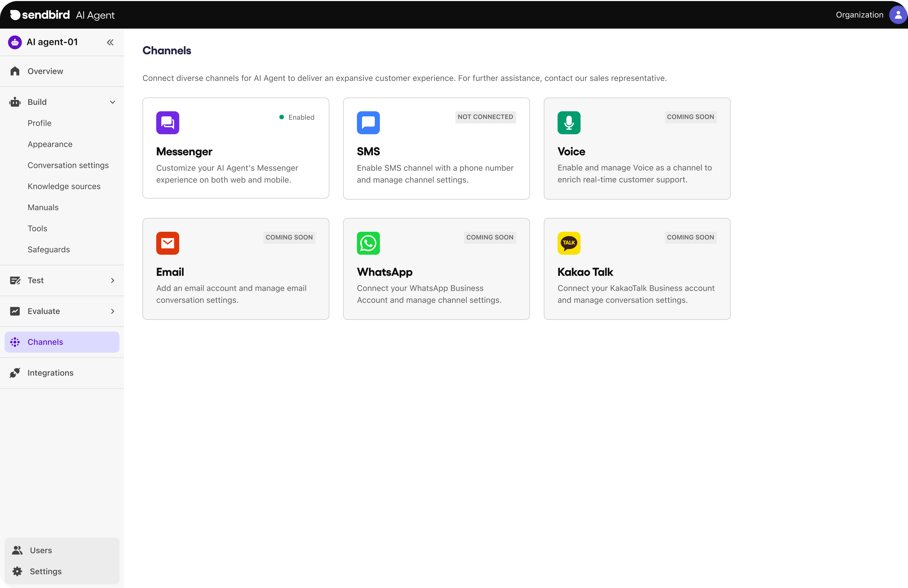Expand the Test section arrow

click(x=112, y=281)
